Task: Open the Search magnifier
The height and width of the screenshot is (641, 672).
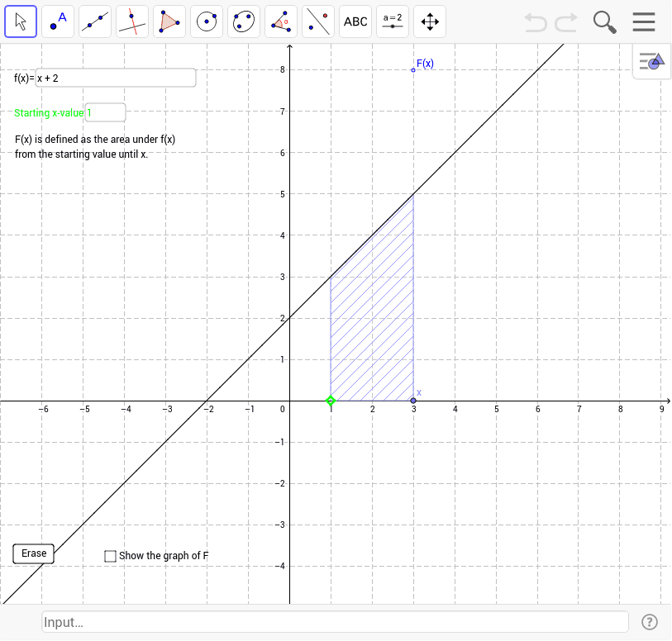Action: pos(605,22)
